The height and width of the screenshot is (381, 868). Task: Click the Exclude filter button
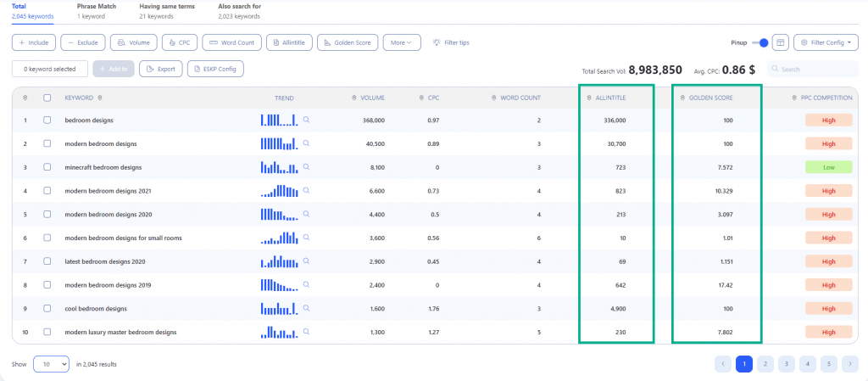click(82, 42)
